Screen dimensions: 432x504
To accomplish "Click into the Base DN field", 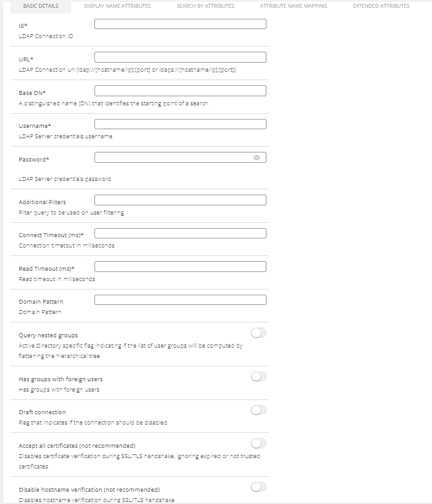I will 180,91.
